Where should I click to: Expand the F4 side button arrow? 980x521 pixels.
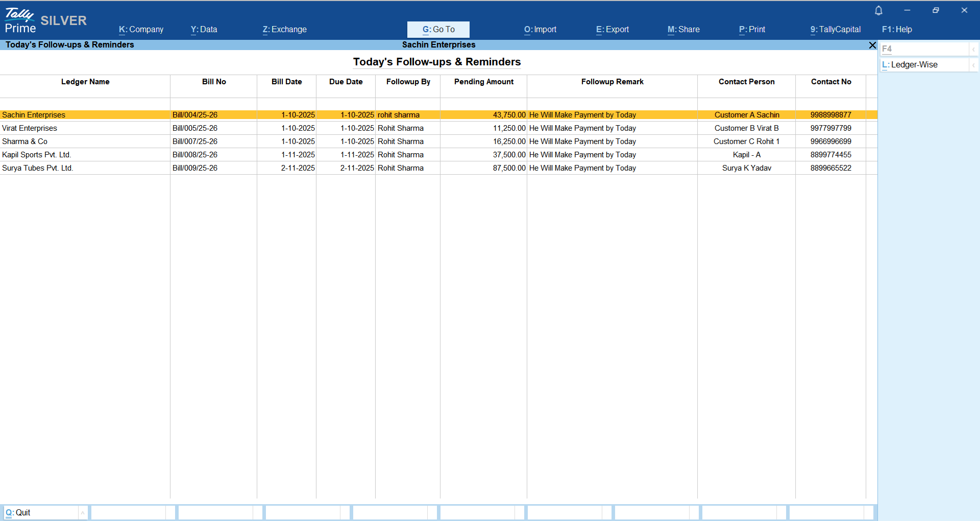point(973,49)
